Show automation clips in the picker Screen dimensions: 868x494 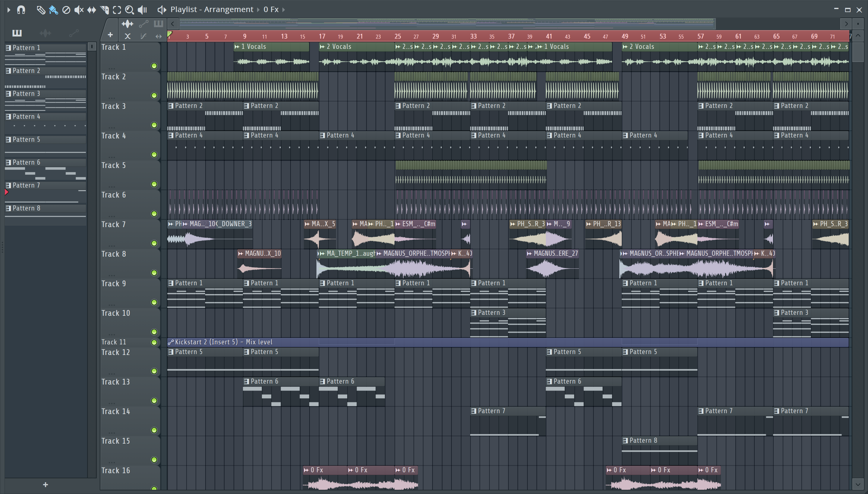click(x=74, y=33)
